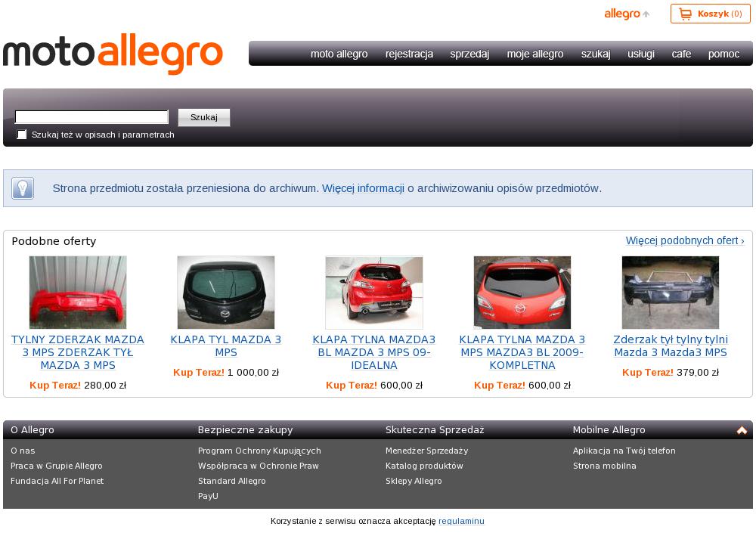
Task: View red rear bumper Mazda 3 MPS photo
Action: point(78,292)
